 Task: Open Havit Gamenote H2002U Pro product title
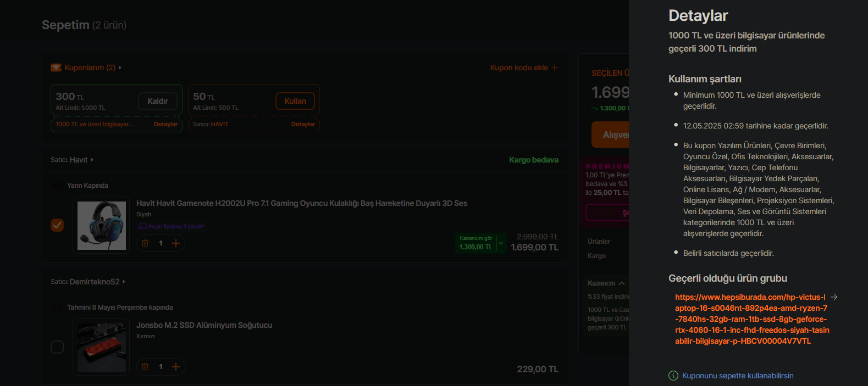pyautogui.click(x=302, y=203)
